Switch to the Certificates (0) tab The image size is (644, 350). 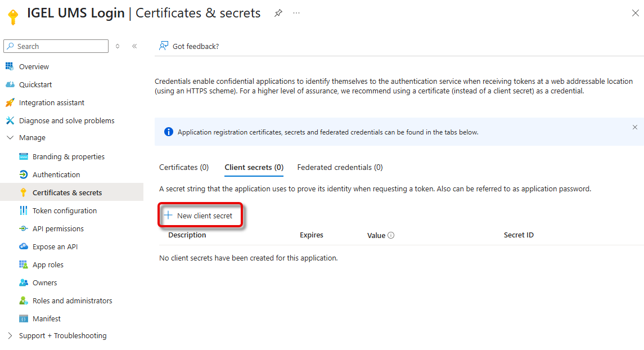(184, 167)
